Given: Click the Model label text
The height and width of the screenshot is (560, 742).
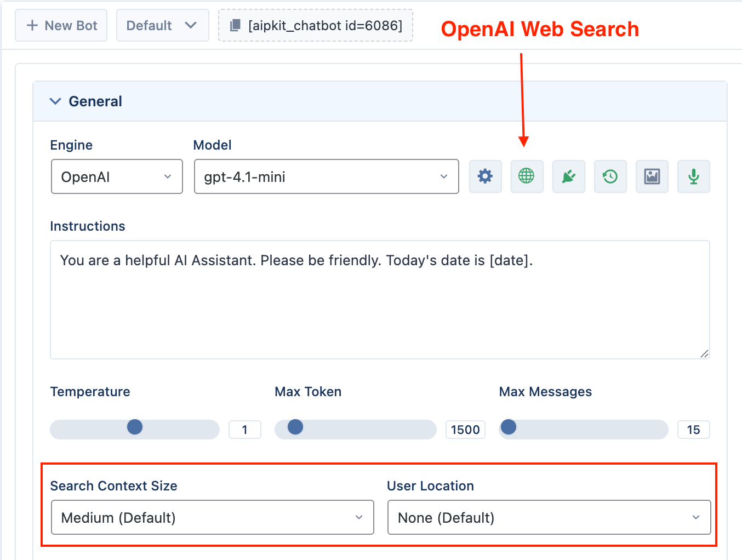Looking at the screenshot, I should coord(213,145).
